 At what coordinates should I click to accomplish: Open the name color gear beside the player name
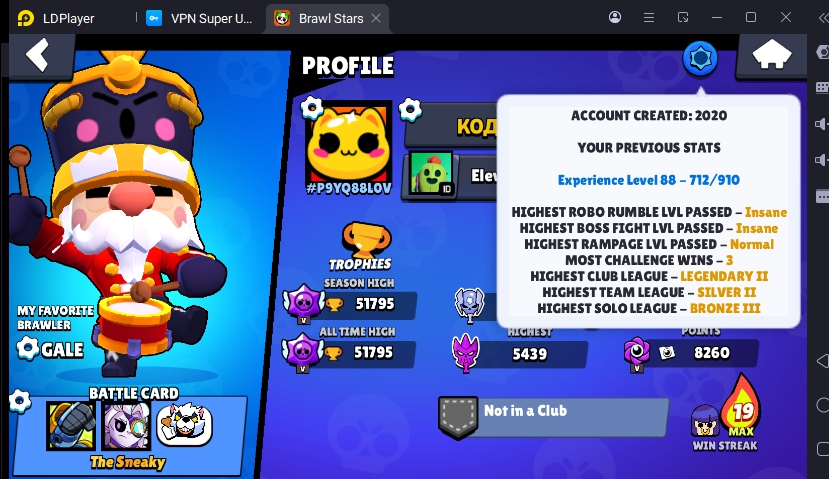point(410,109)
